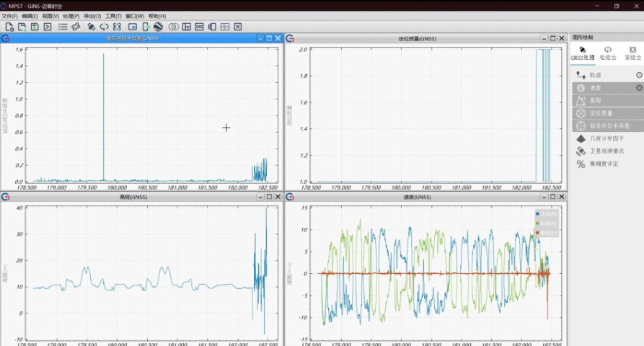Click the globe icon in the toolbar
The width and height of the screenshot is (644, 346).
point(158,27)
